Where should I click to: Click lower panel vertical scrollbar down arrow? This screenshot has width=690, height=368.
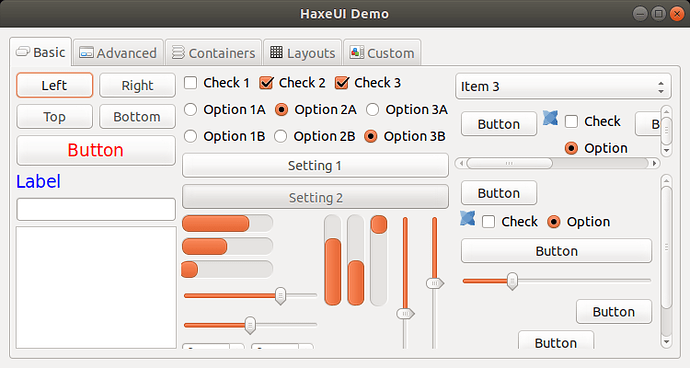tap(666, 342)
